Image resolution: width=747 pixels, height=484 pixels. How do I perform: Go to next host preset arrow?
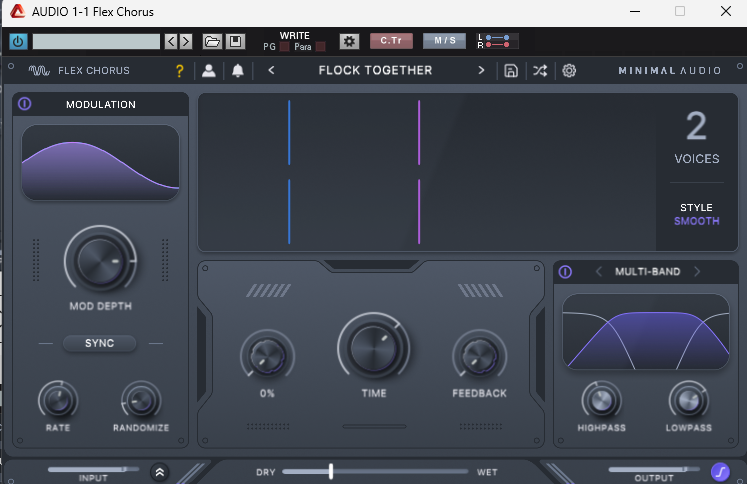[x=186, y=41]
